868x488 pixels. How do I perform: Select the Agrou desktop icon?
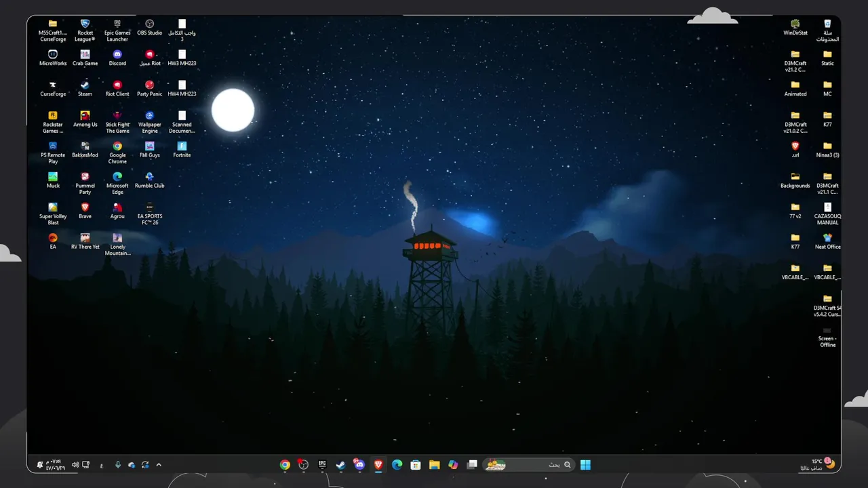117,211
